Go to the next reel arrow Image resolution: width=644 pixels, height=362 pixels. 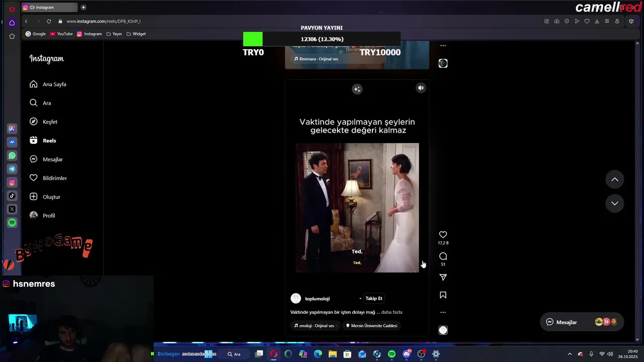[x=614, y=203]
